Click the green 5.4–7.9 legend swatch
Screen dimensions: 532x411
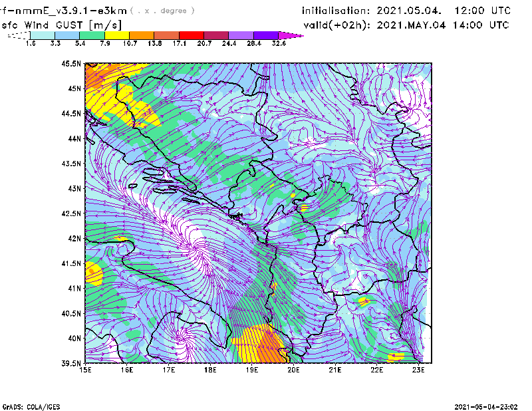(92, 35)
